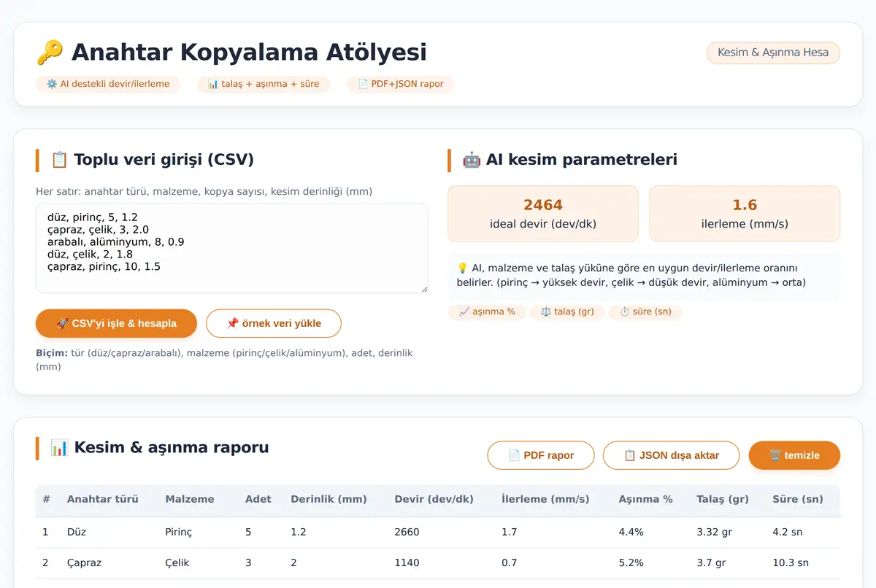Click the light bulb AI hint text
Image resolution: width=876 pixels, height=588 pixels.
pos(644,275)
